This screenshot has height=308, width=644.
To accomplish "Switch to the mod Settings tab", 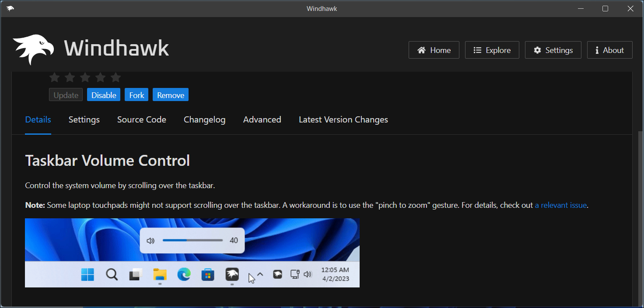I will click(x=84, y=119).
